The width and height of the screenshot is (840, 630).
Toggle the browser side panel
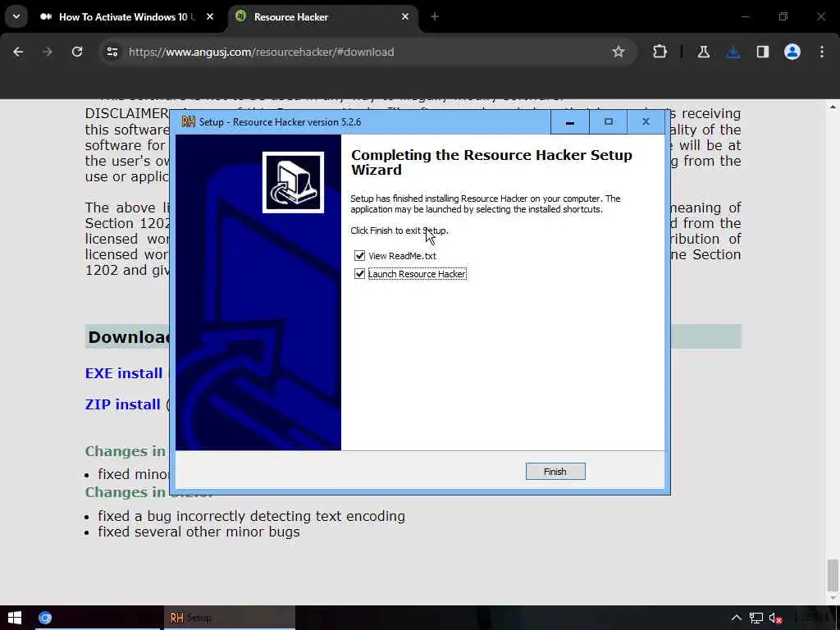click(x=762, y=52)
